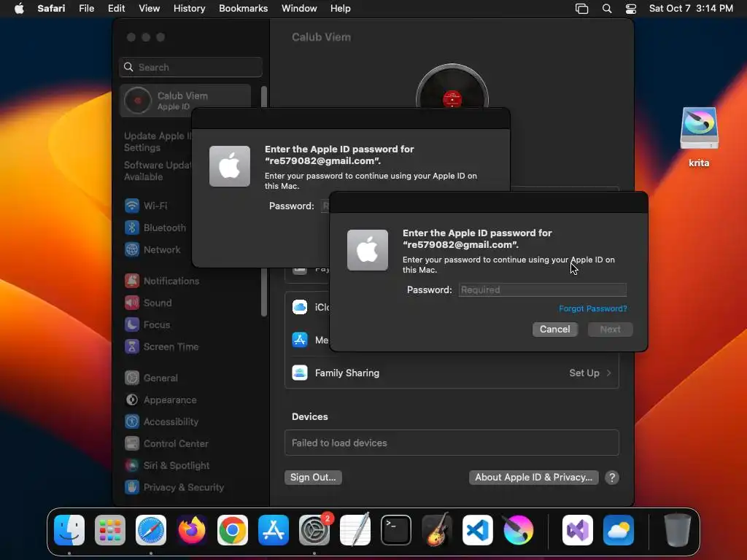
Task: Click the Notifications bell icon
Action: [x=132, y=281]
